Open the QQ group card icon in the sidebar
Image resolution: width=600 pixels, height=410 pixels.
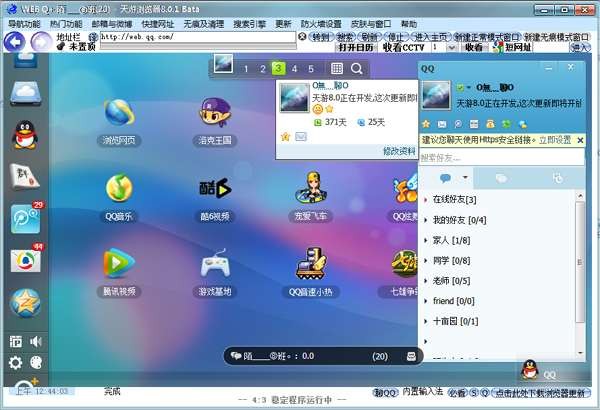click(x=24, y=176)
